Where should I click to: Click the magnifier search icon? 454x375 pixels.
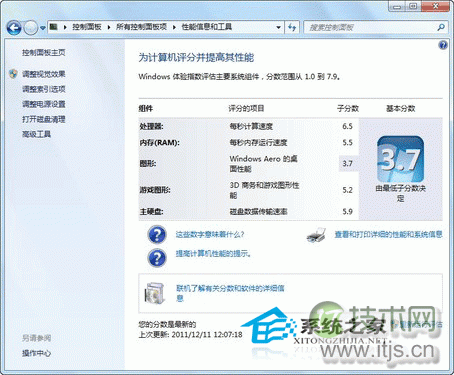[x=441, y=27]
